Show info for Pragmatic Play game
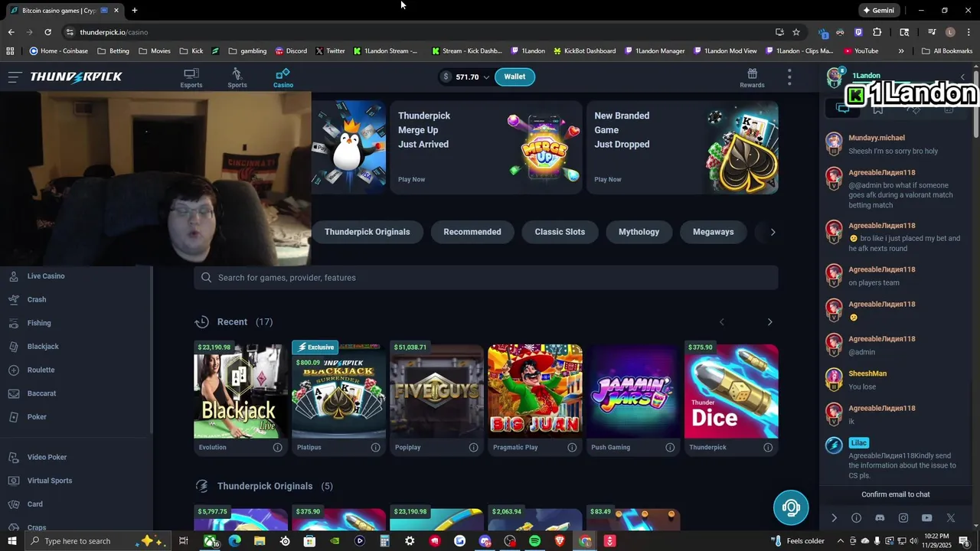This screenshot has height=551, width=980. 572,448
